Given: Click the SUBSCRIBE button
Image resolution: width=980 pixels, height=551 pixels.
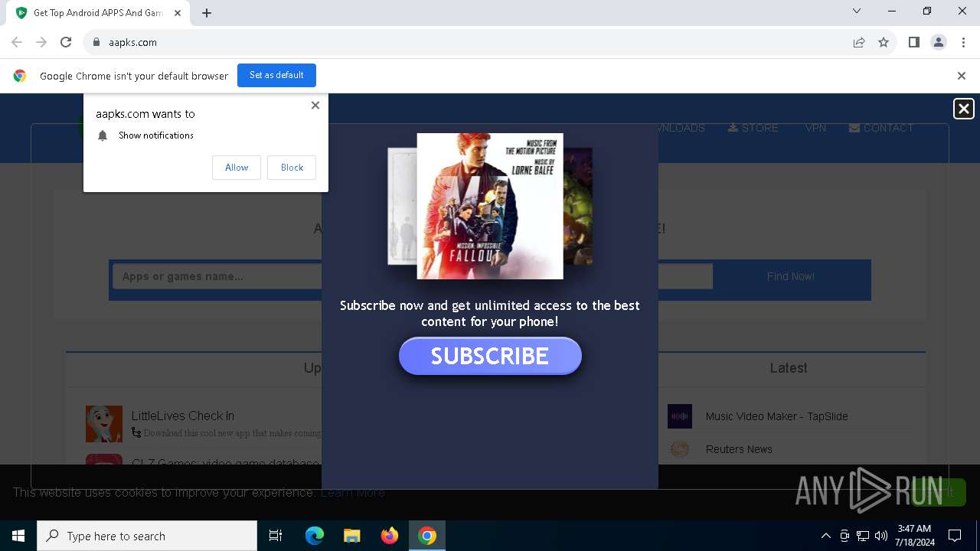Looking at the screenshot, I should point(490,356).
